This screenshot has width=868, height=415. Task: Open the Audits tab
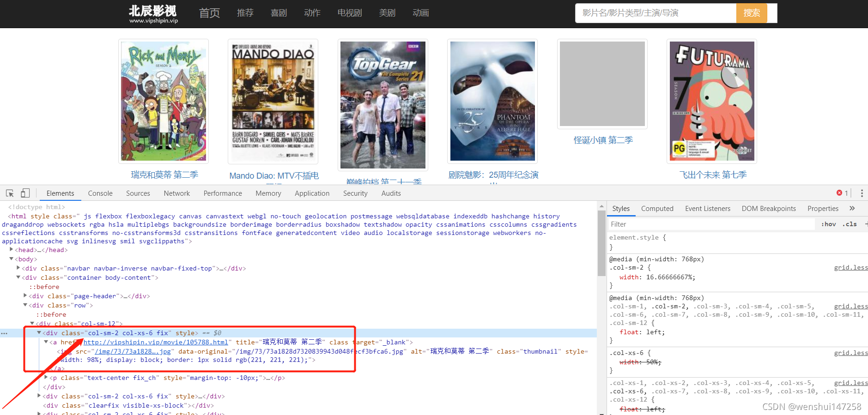(391, 193)
